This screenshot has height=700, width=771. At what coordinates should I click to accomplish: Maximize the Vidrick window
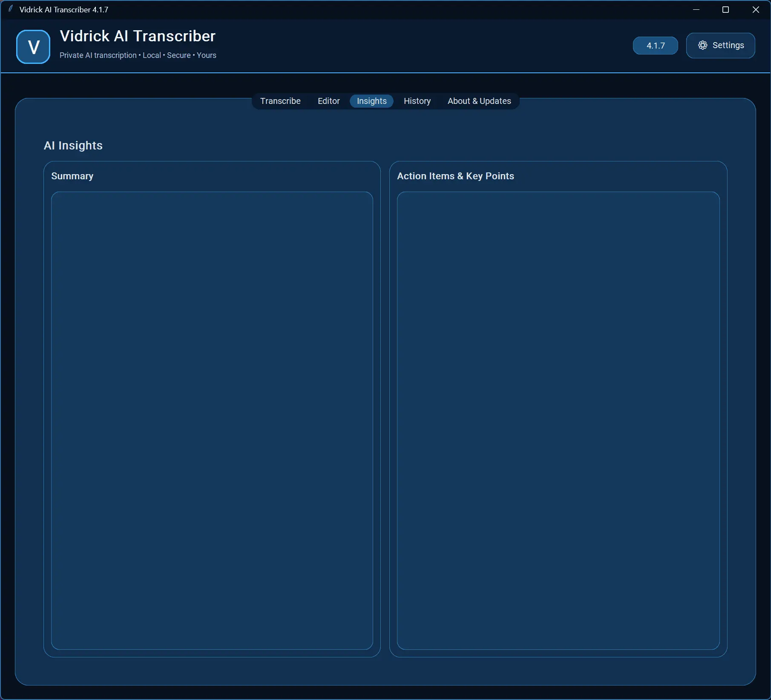click(726, 9)
